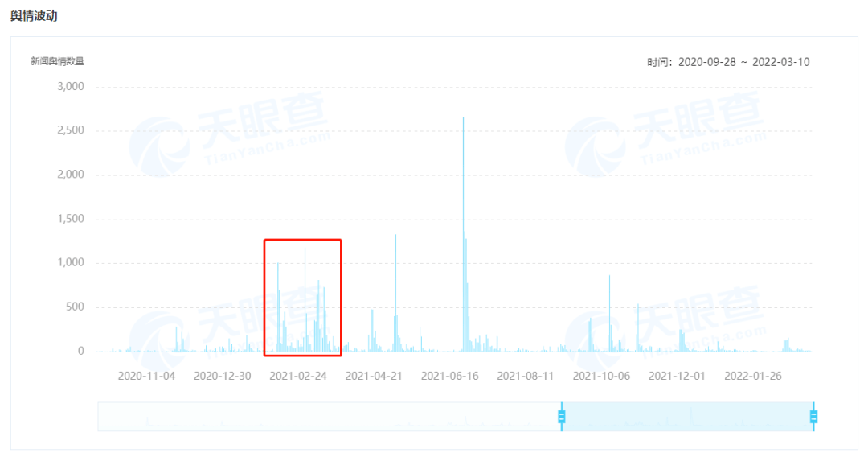This screenshot has width=868, height=461.
Task: Click the bar peak near 2021-10-06
Action: coord(609,313)
